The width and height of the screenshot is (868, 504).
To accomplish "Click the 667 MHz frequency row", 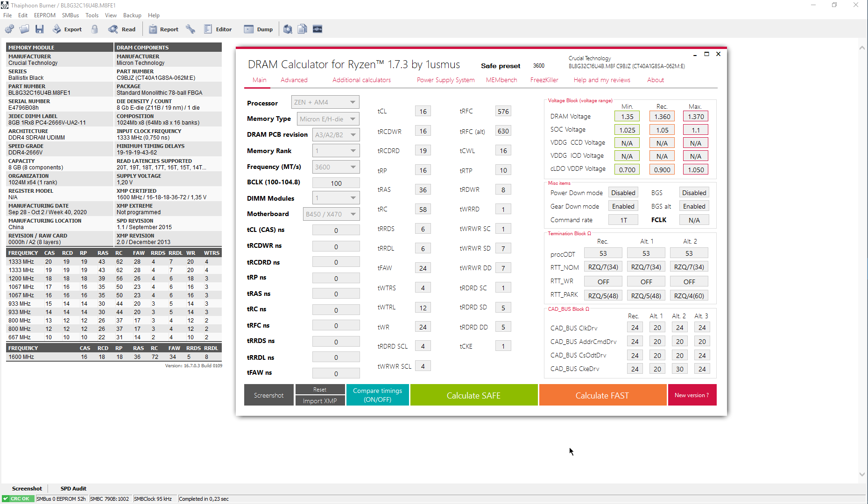I will tap(114, 337).
